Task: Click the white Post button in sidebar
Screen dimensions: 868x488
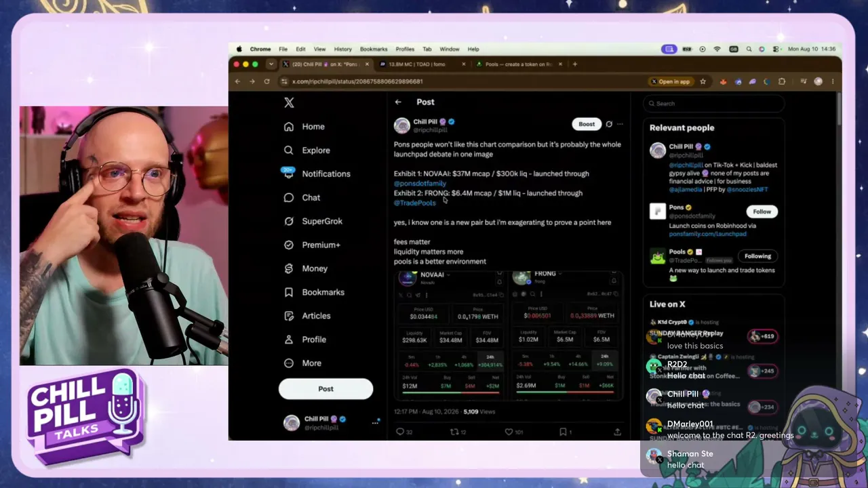Action: [325, 389]
